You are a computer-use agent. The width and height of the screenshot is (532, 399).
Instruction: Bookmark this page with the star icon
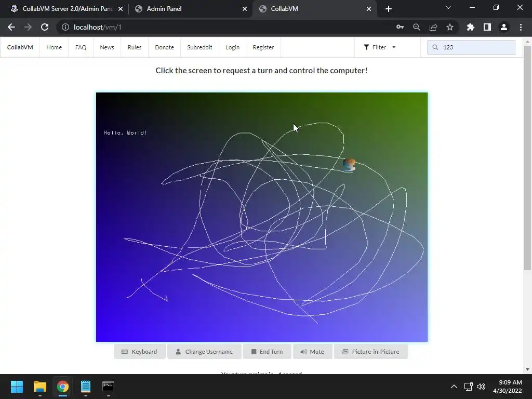[x=450, y=27]
